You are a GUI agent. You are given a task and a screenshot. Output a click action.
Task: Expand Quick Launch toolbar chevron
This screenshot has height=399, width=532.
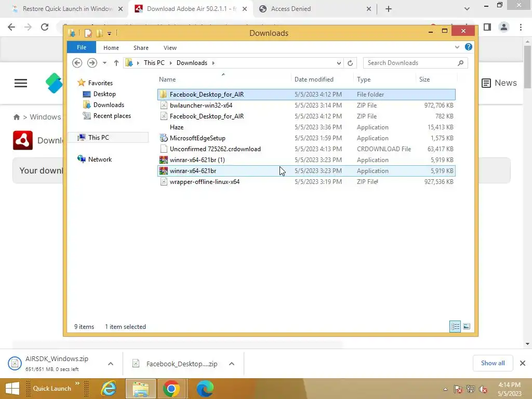[77, 383]
